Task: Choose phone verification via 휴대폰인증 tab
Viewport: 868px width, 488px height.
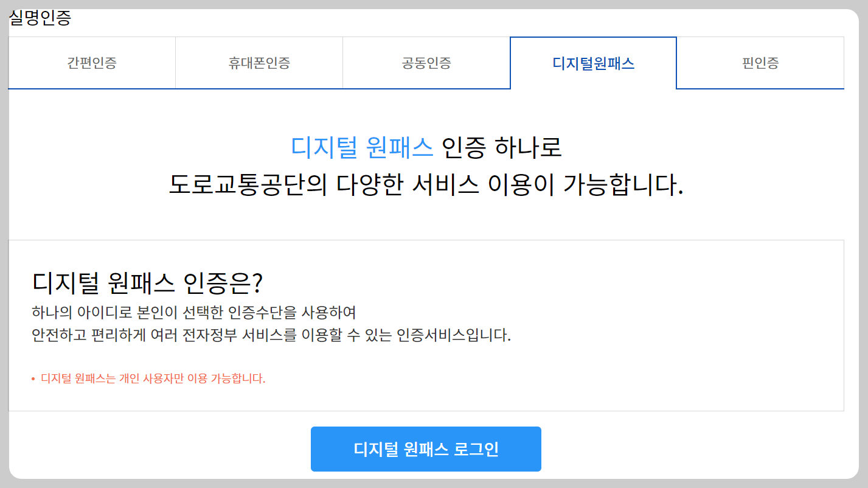Action: click(x=259, y=63)
